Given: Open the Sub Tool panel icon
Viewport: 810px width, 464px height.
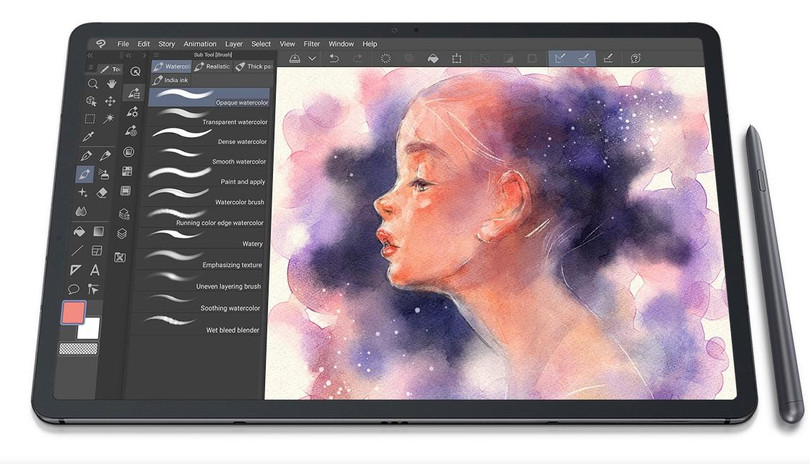Looking at the screenshot, I should pos(134,93).
